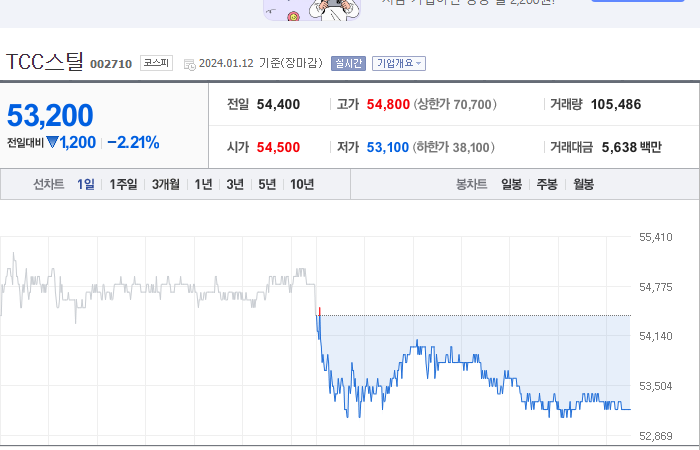Click the 55,410 axis label

pos(655,238)
